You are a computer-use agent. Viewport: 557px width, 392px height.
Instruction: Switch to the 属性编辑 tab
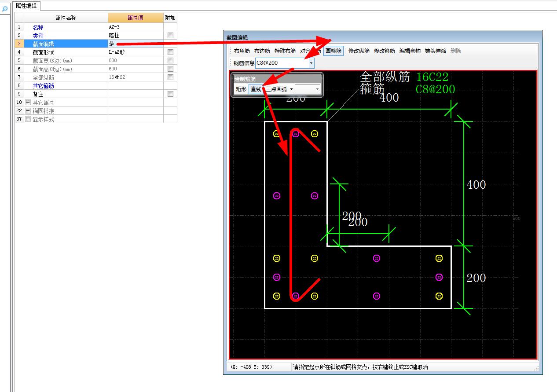[x=26, y=6]
